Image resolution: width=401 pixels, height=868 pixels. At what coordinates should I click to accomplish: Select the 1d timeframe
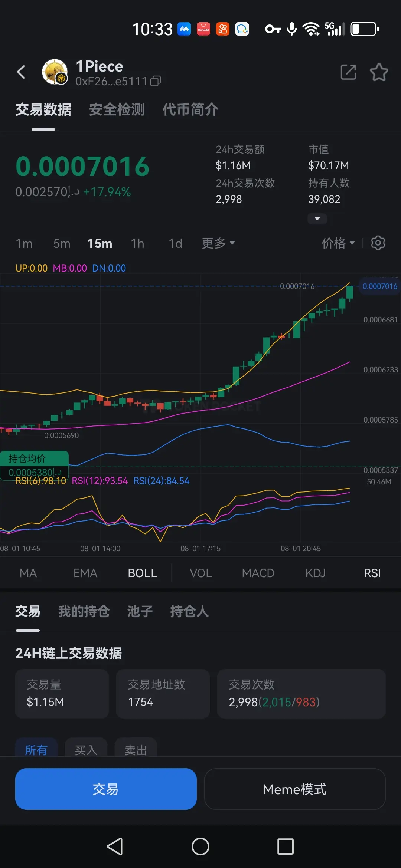pyautogui.click(x=176, y=243)
